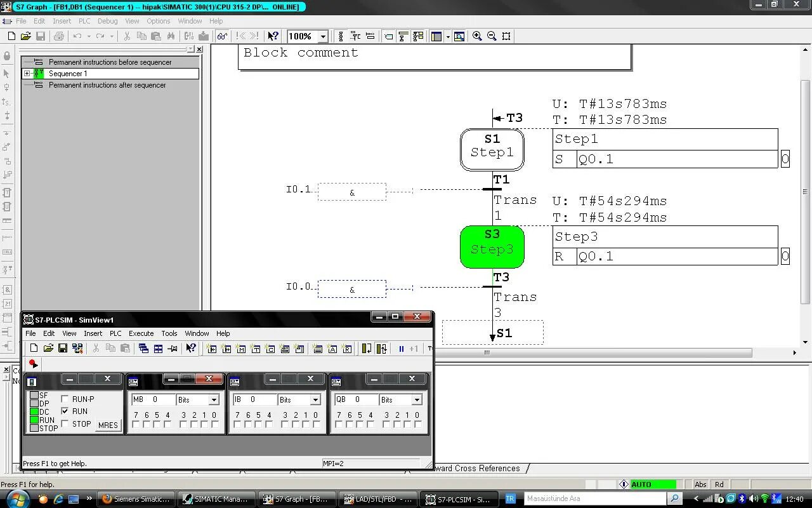Toggle bit 0 checkbox in the IB 0 window
Screen dimensions: 812x508
(316, 424)
